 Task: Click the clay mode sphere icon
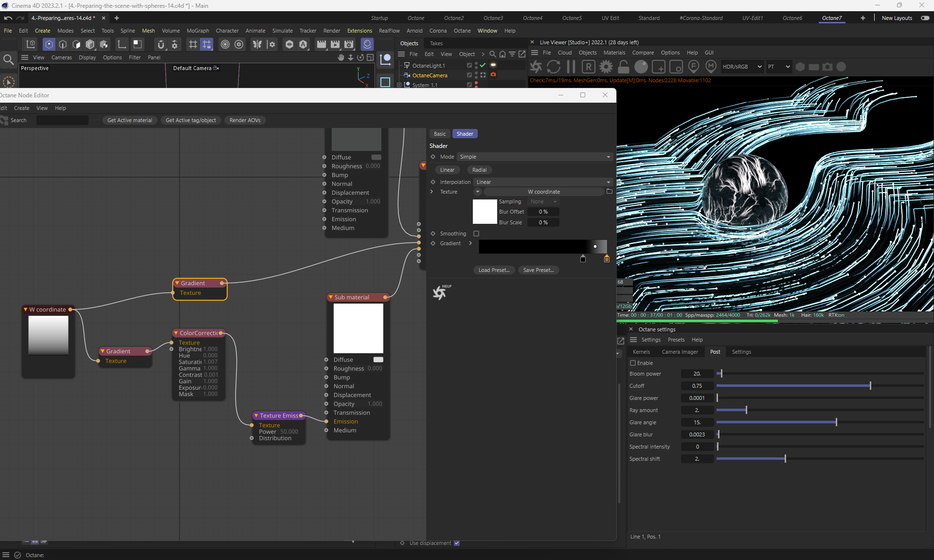click(641, 67)
